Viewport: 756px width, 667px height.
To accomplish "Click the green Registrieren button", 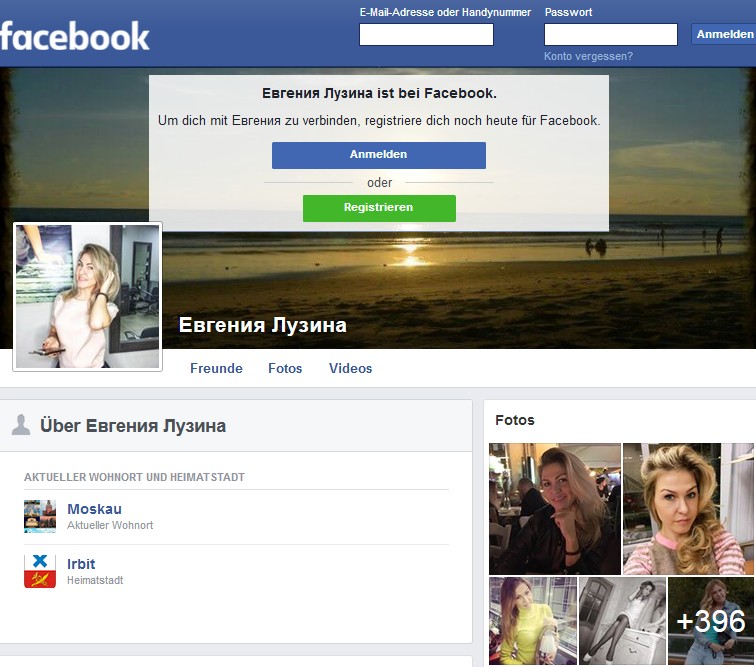I will pyautogui.click(x=379, y=208).
